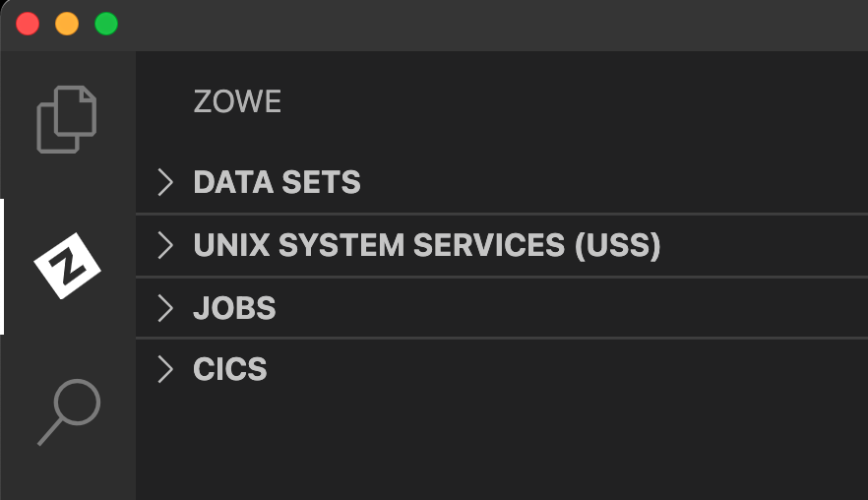Click the ZOWE sidebar title

tap(237, 101)
